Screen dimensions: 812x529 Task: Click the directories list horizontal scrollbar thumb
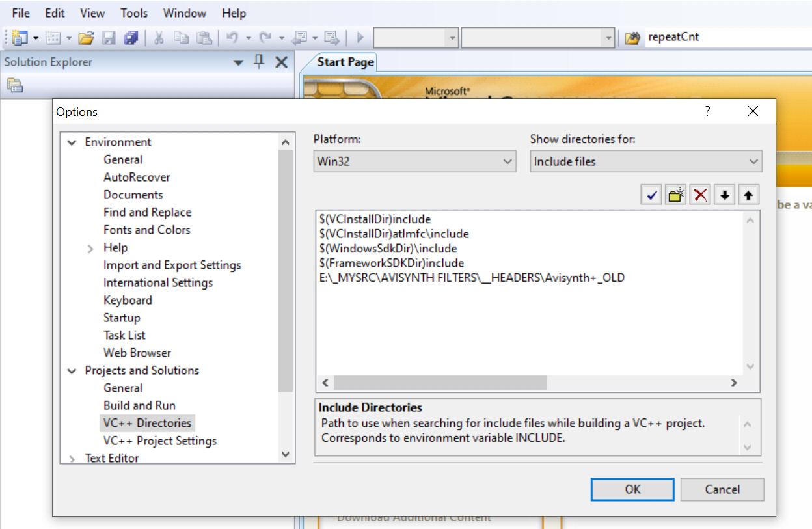440,383
